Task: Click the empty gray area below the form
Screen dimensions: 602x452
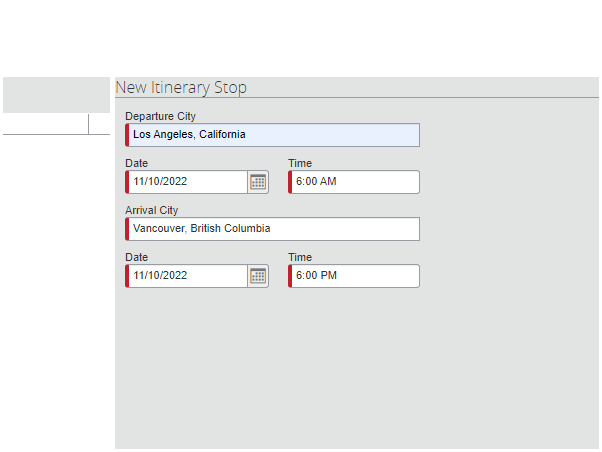Action: (357, 369)
